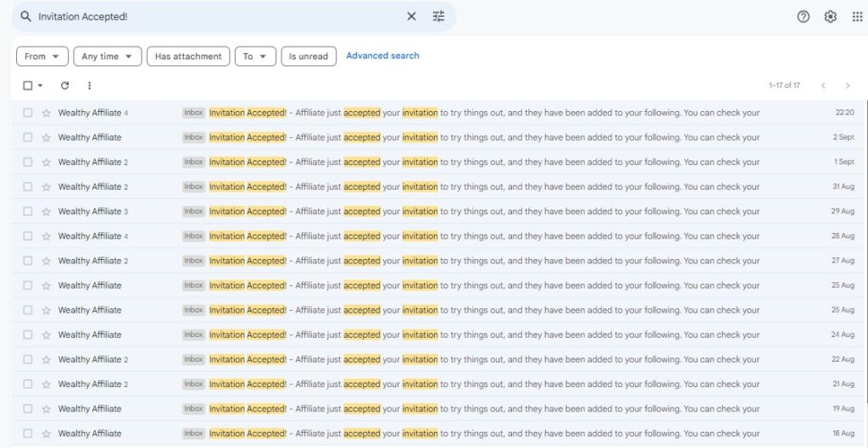Click the search magnifier icon
The image size is (868, 448).
[x=25, y=17]
